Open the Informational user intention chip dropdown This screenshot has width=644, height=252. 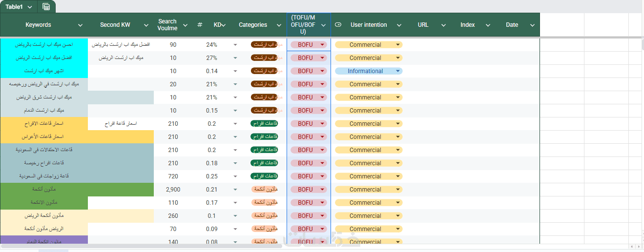click(x=398, y=71)
